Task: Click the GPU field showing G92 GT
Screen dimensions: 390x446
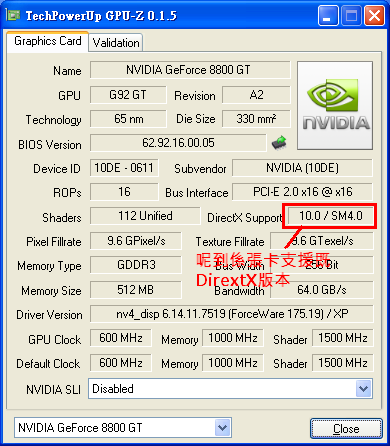Action: point(128,95)
